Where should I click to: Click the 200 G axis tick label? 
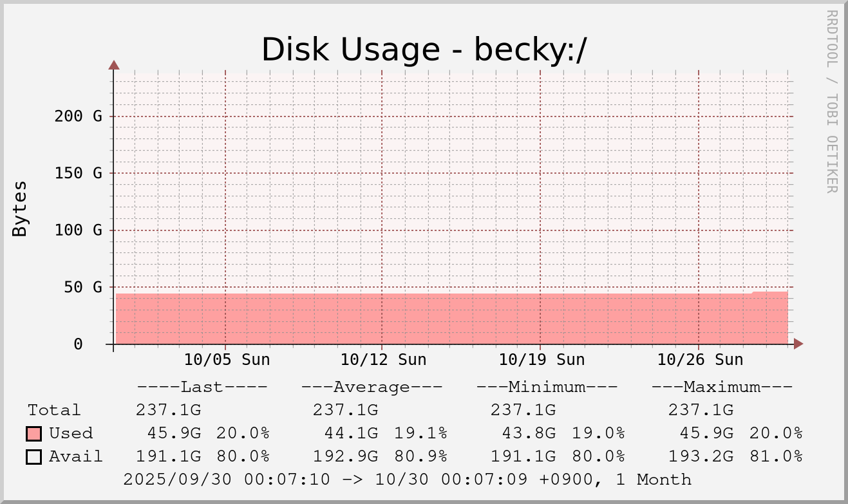click(78, 117)
